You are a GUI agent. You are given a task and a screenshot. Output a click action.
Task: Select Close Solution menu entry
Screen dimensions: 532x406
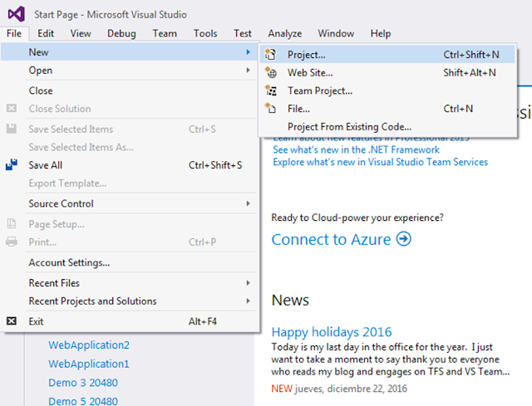click(129, 109)
